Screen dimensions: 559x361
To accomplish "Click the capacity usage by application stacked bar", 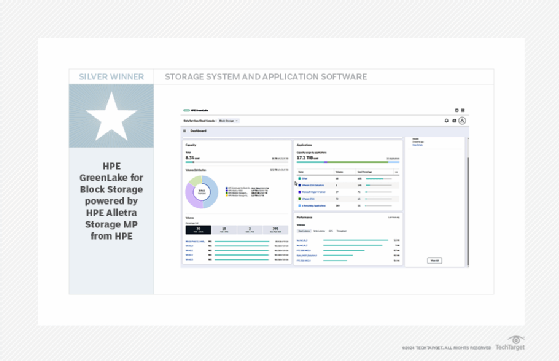I will (x=348, y=162).
